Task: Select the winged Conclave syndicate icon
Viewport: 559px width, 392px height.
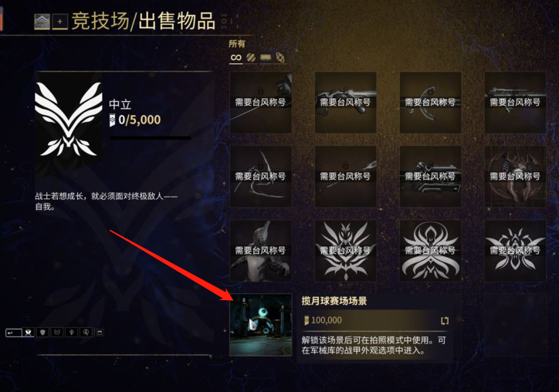Action: click(29, 333)
